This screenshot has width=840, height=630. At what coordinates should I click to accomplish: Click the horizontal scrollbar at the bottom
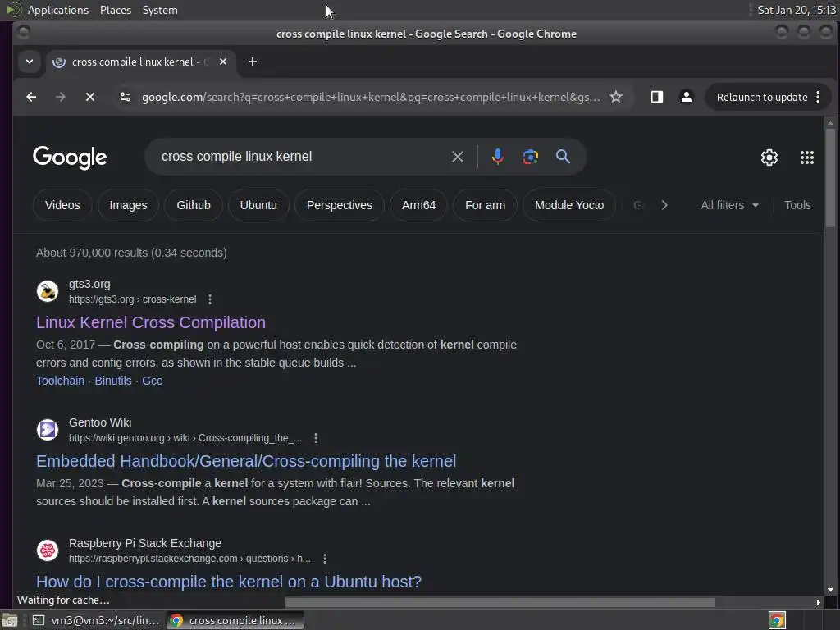500,603
